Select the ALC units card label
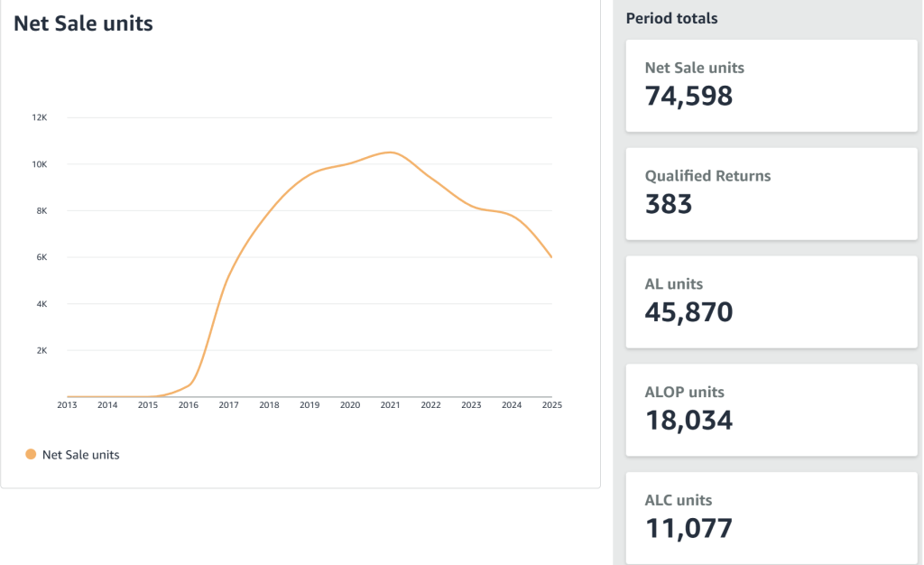 (678, 500)
